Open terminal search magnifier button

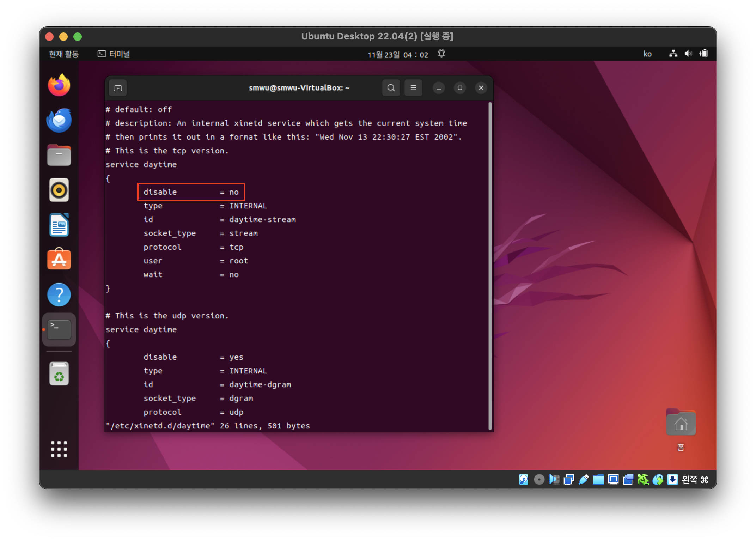pos(391,88)
